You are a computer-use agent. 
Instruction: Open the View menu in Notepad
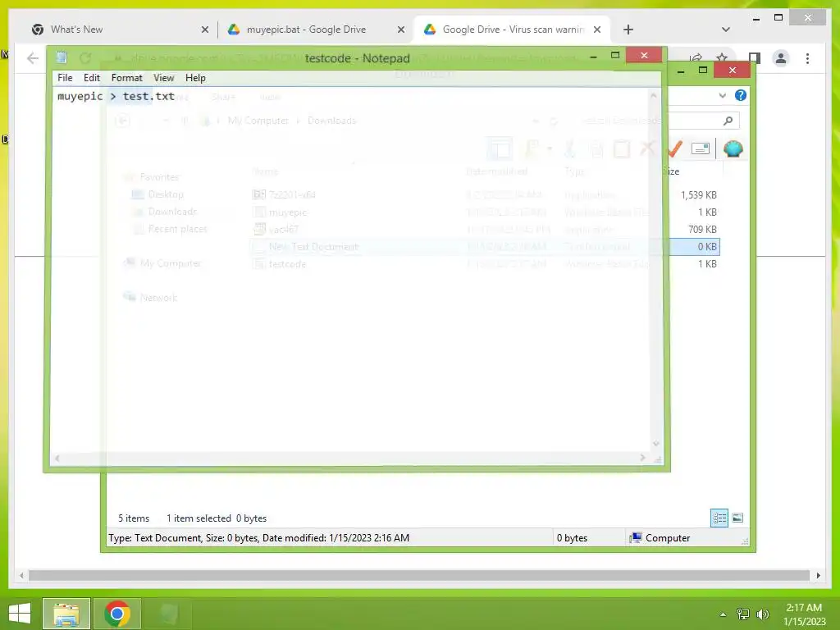[x=163, y=78]
